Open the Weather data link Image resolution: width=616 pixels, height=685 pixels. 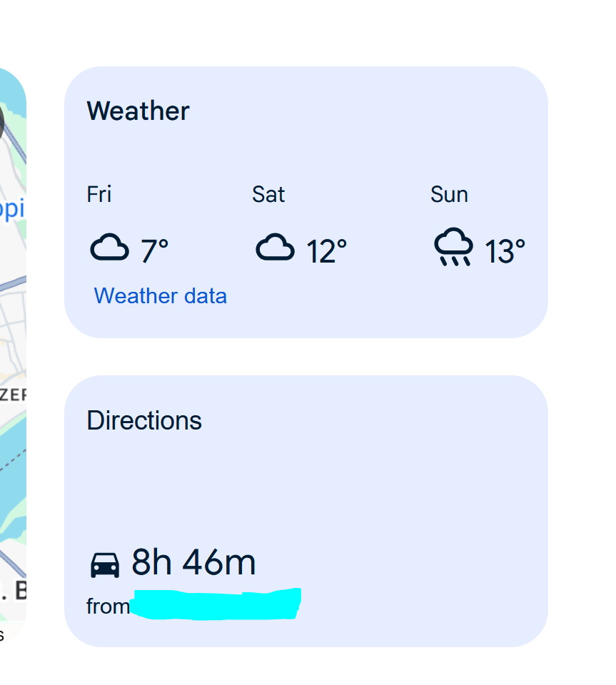161,295
